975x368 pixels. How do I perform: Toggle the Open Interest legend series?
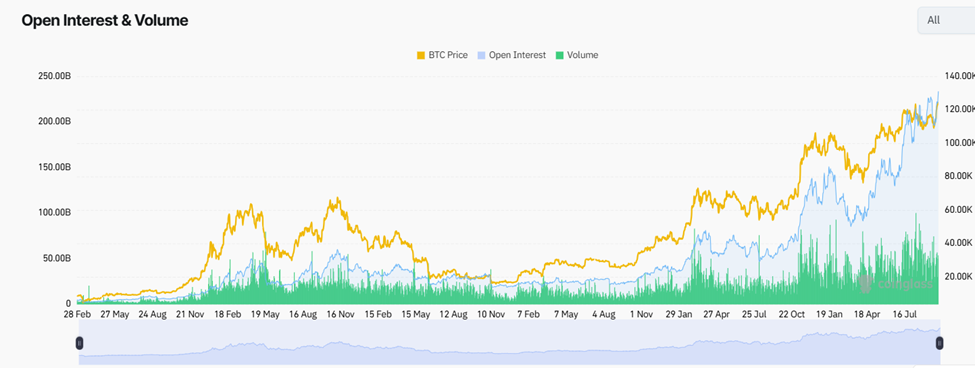pyautogui.click(x=511, y=55)
